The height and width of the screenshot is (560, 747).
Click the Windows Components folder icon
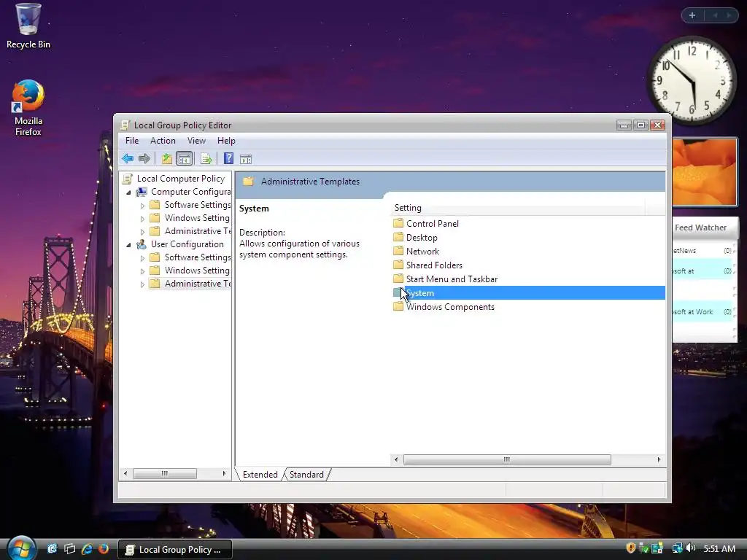398,306
